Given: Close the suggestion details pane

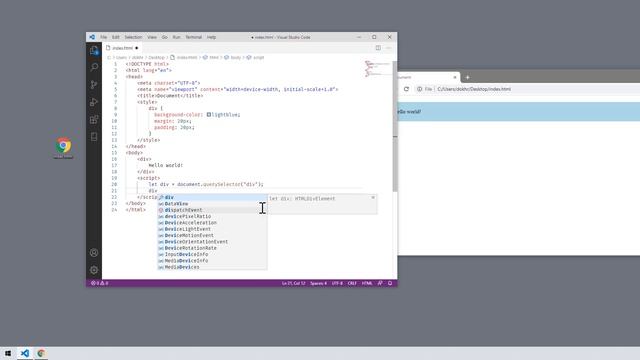Looking at the screenshot, I should click(373, 198).
